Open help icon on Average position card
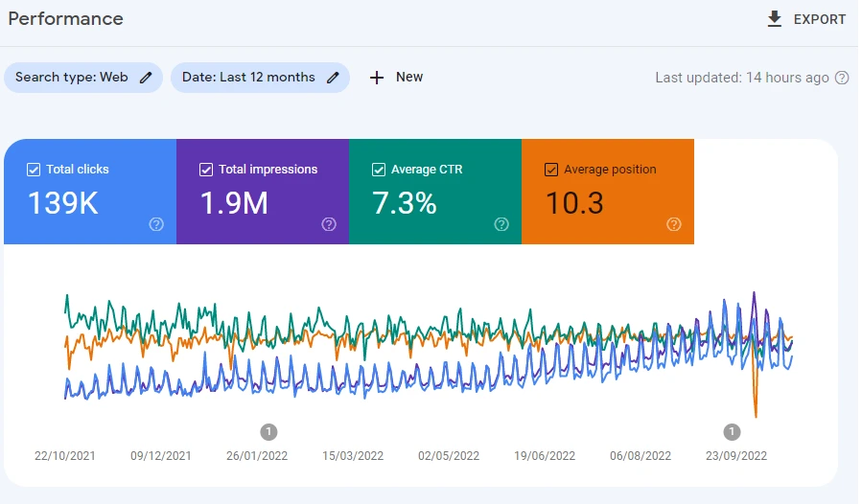 pyautogui.click(x=674, y=224)
